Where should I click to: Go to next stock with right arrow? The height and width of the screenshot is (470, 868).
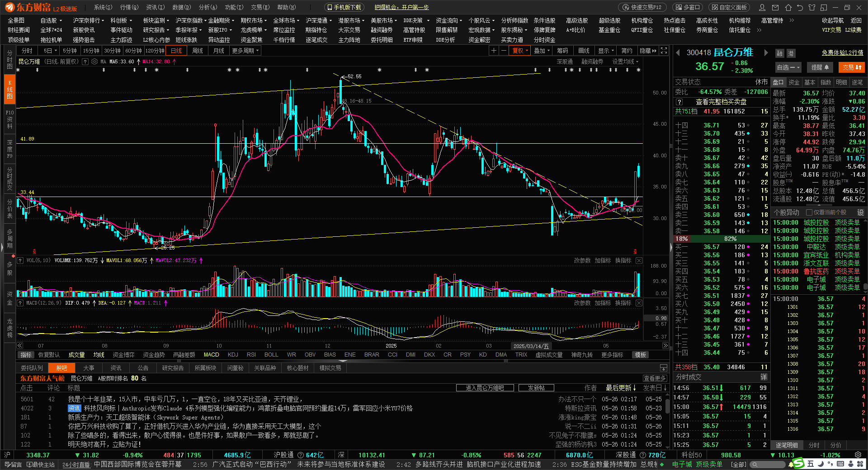click(x=766, y=53)
